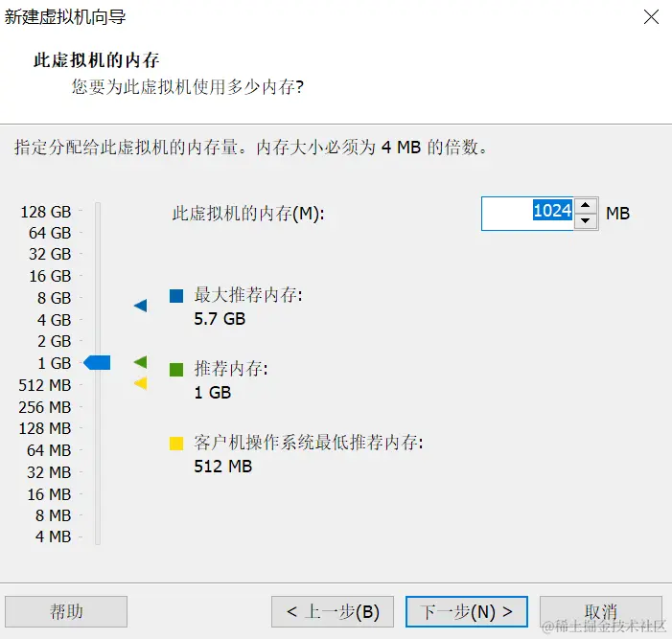The width and height of the screenshot is (672, 639).
Task: Select the 32 GB scale label
Action: click(50, 254)
